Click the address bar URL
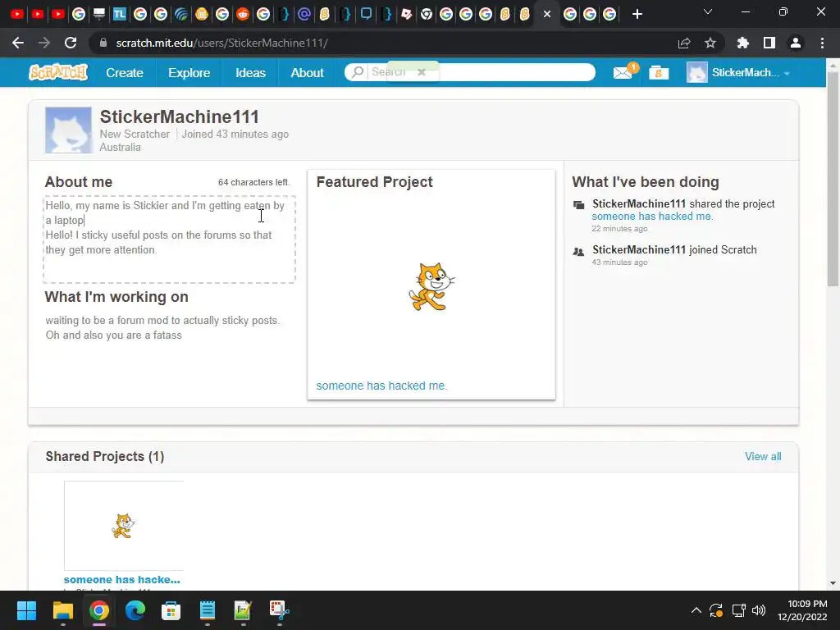Viewport: 840px width, 630px height. click(221, 43)
